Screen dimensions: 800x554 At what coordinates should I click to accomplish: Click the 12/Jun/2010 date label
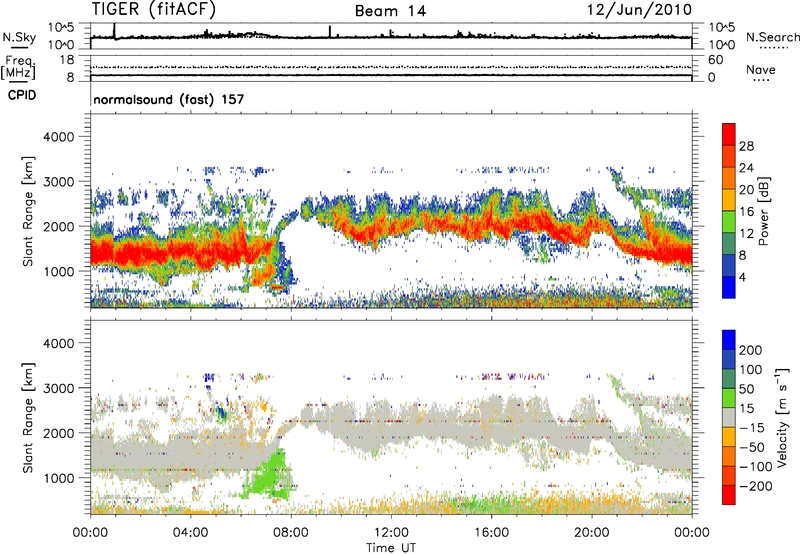(640, 10)
